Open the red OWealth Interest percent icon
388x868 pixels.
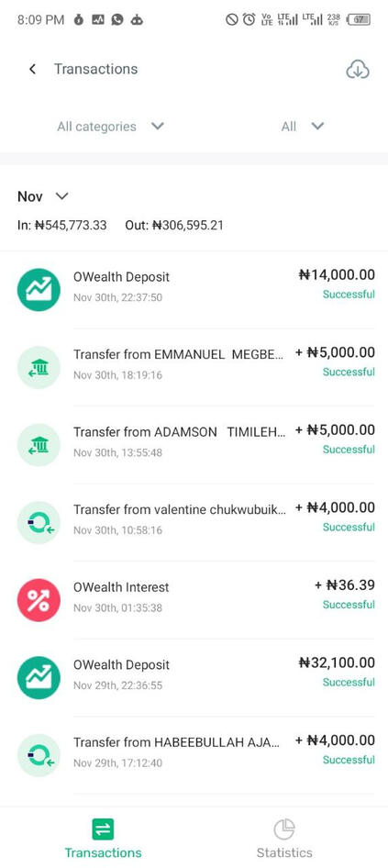coord(39,600)
